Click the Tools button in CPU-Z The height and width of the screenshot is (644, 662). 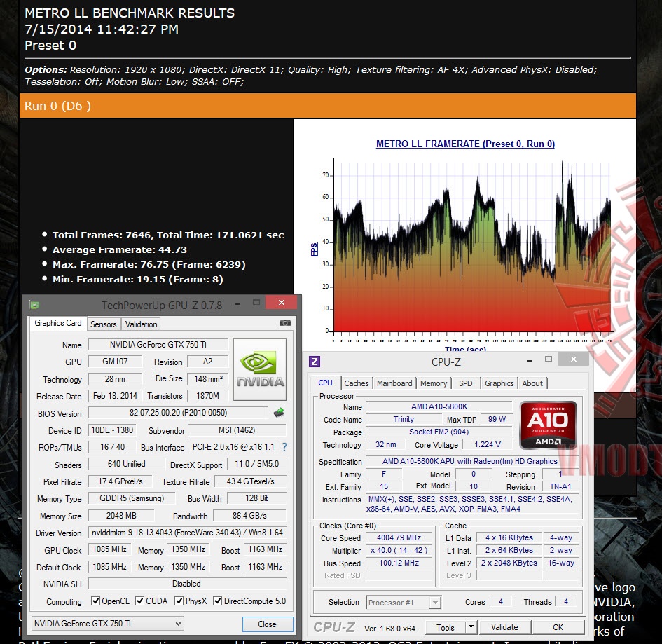click(x=445, y=627)
